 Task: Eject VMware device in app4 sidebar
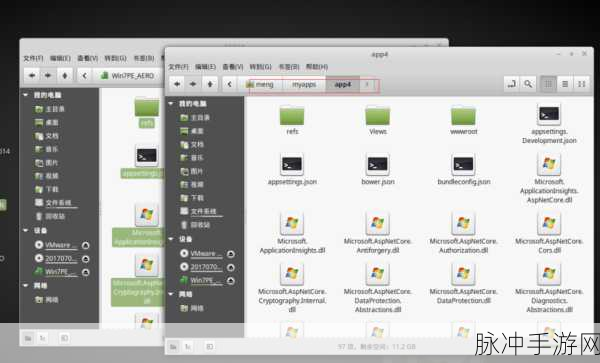tap(230, 254)
